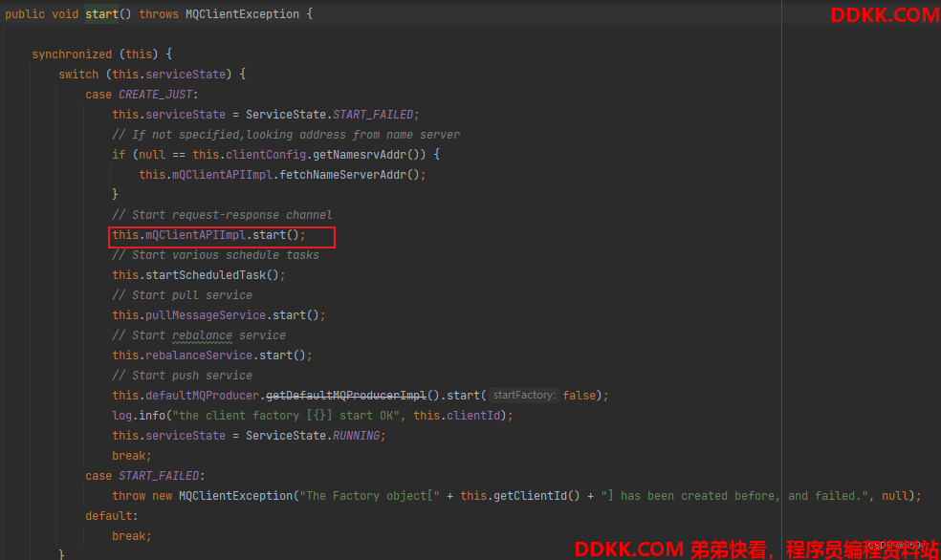Click the break statement under default
The height and width of the screenshot is (560, 941).
pyautogui.click(x=131, y=536)
